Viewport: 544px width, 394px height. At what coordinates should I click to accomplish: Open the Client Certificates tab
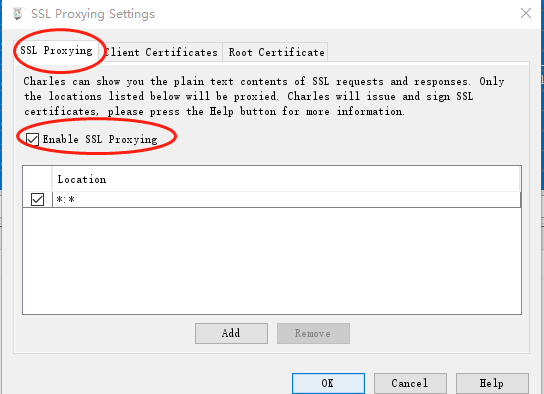pos(161,52)
